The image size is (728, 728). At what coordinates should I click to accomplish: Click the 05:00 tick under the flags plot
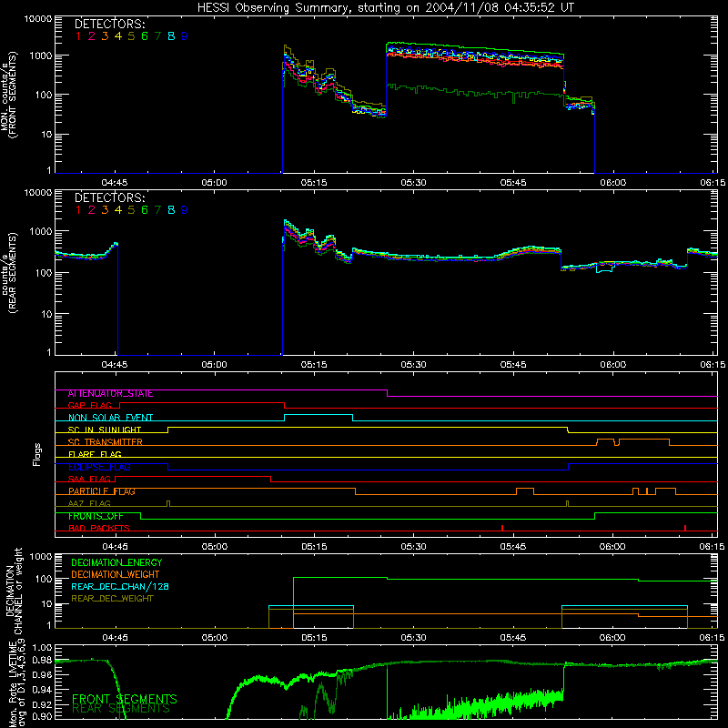215,547
